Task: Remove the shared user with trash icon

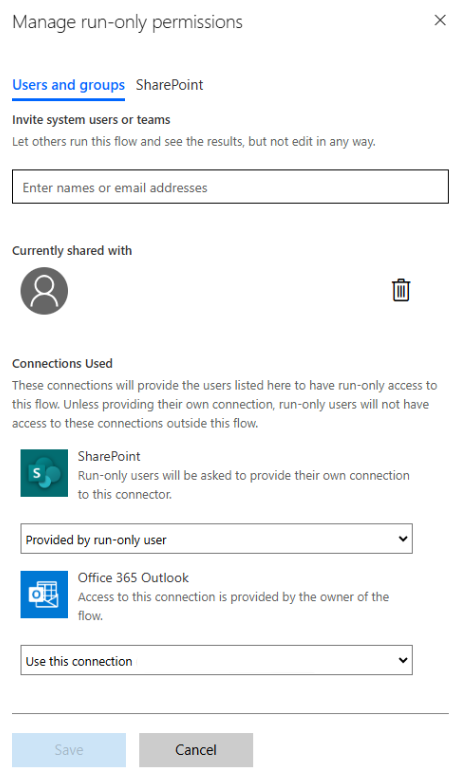Action: point(401,290)
